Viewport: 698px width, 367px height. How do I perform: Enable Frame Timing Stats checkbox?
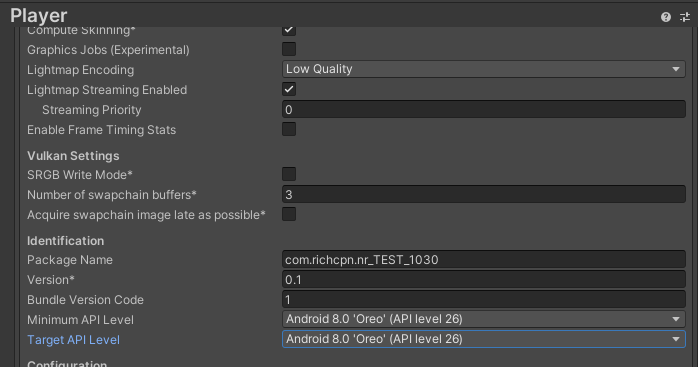(x=289, y=129)
